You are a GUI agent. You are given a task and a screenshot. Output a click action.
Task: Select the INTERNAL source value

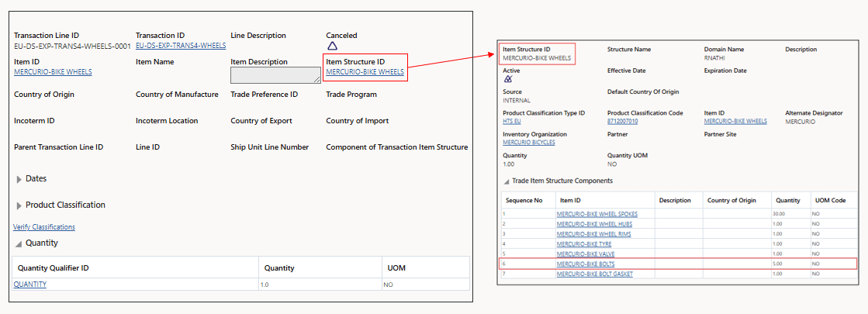point(517,101)
